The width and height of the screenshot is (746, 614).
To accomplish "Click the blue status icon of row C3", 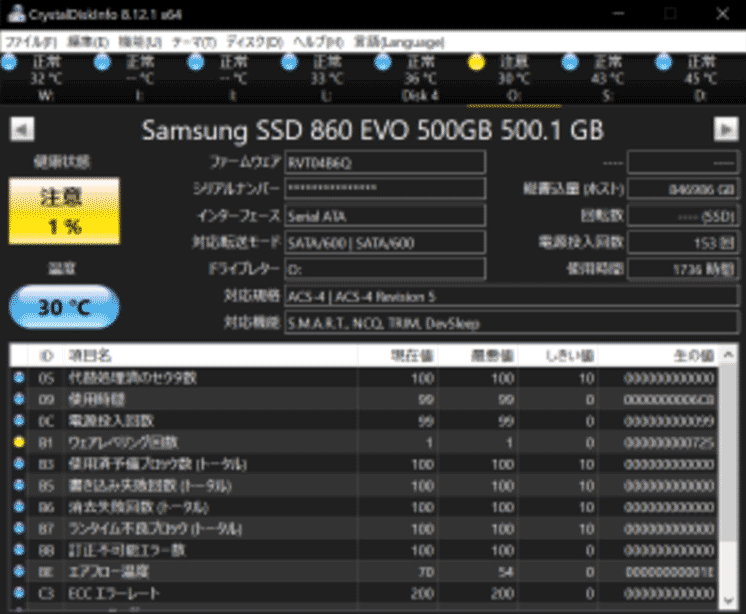I will point(19,593).
